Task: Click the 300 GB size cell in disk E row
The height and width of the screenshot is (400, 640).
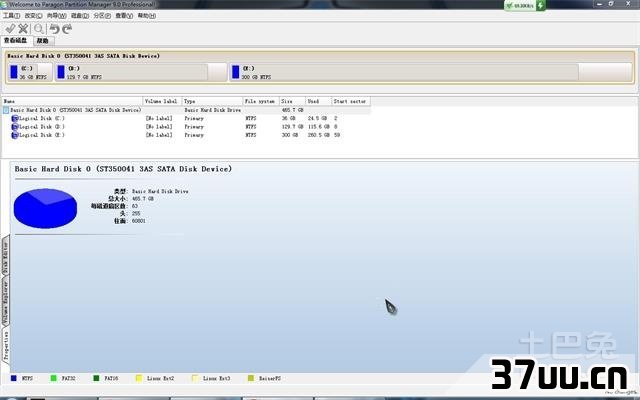Action: 290,135
